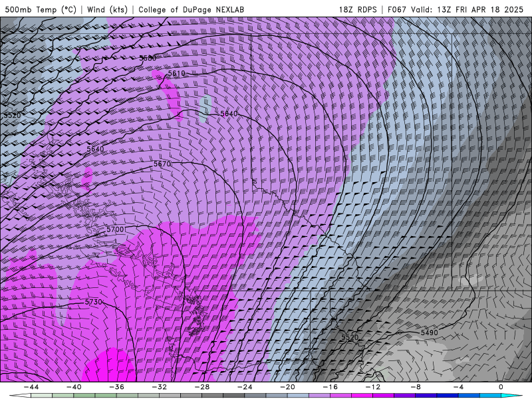Click the -12 colorbar scale label

point(373,387)
